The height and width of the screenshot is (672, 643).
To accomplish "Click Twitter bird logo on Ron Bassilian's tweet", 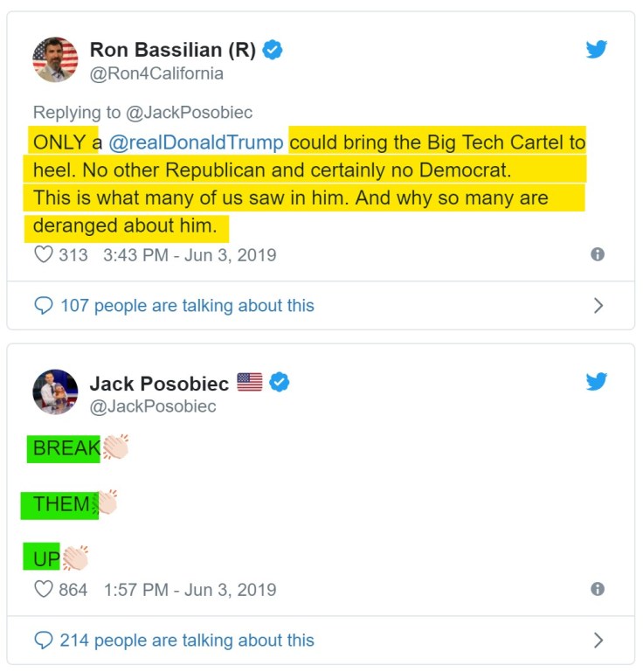I will coord(597,50).
